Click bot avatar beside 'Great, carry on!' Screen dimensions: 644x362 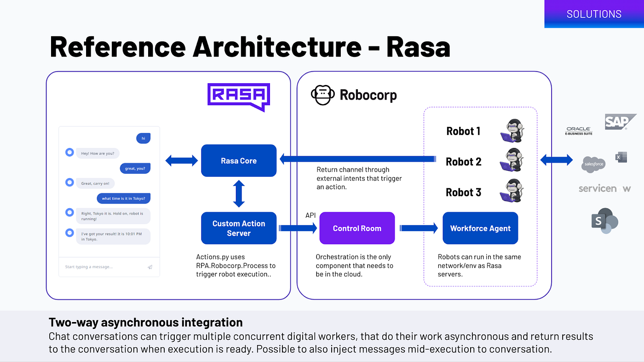click(x=69, y=182)
